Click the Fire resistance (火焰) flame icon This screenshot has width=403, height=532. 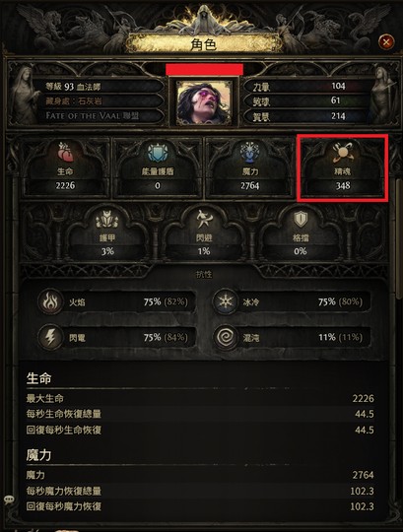coord(50,301)
